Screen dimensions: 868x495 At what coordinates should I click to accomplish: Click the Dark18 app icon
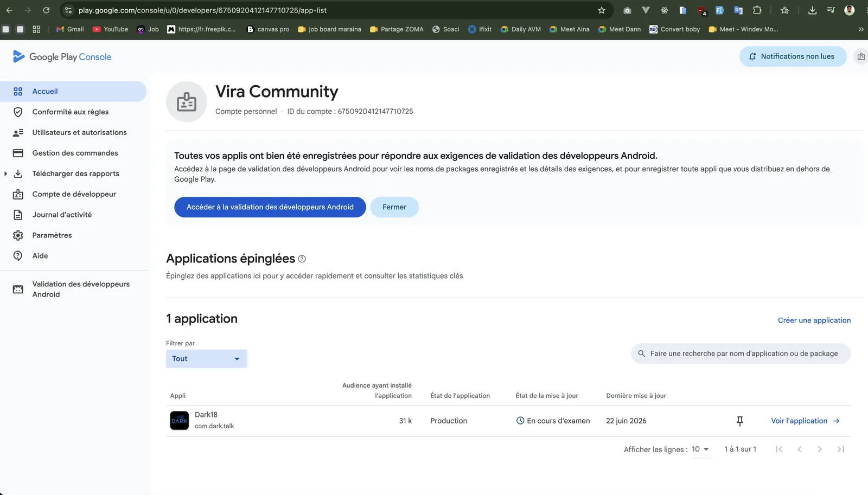pos(180,421)
